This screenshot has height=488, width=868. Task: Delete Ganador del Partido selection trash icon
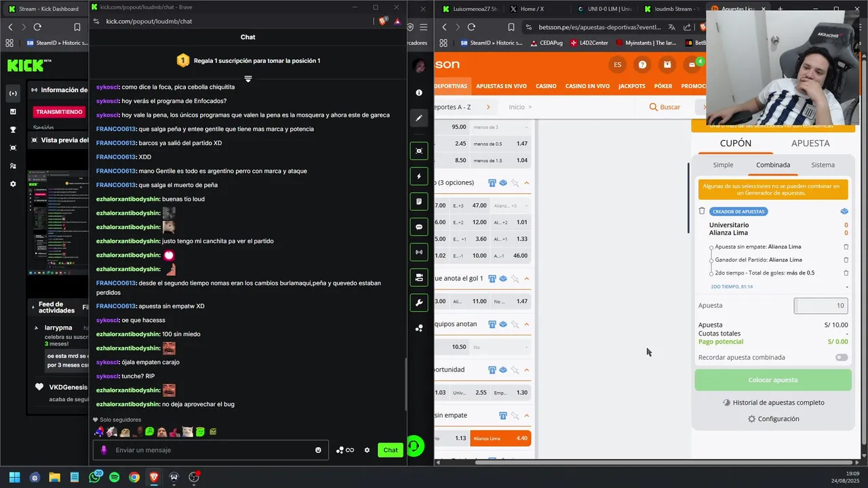[x=846, y=260]
